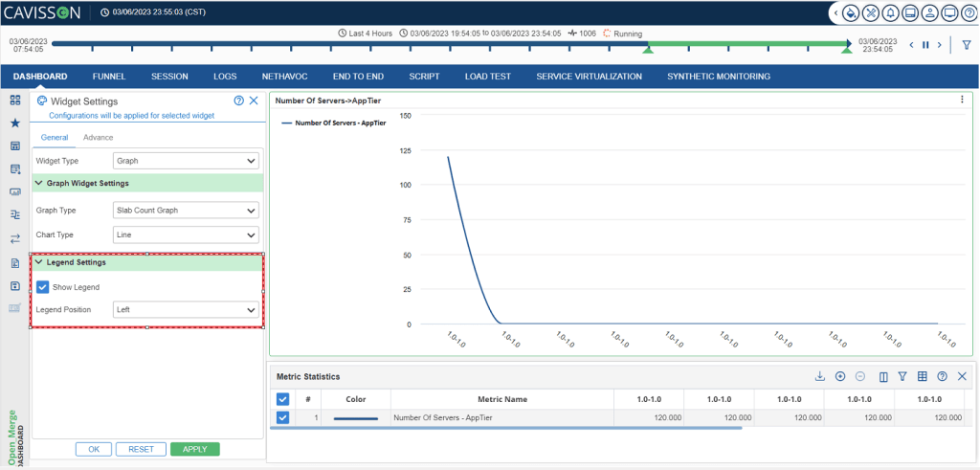Click the laptop screen icon in header
Image resolution: width=980 pixels, height=470 pixels.
910,12
